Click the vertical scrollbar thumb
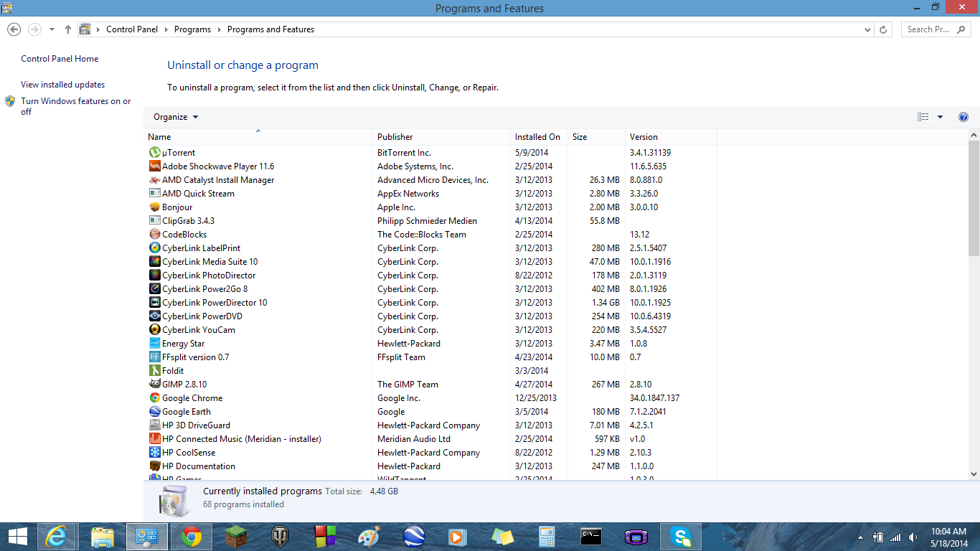Screen dimensions: 980x551 point(974,198)
